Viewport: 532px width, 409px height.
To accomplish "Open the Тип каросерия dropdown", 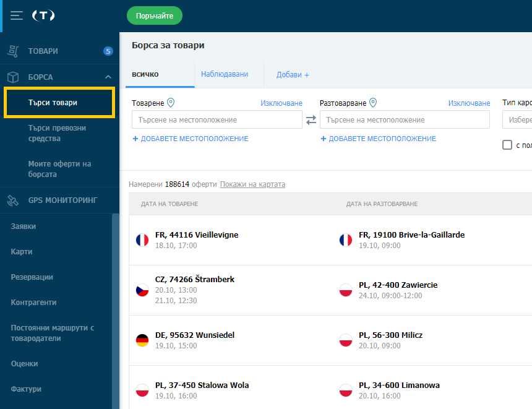I will [517, 119].
